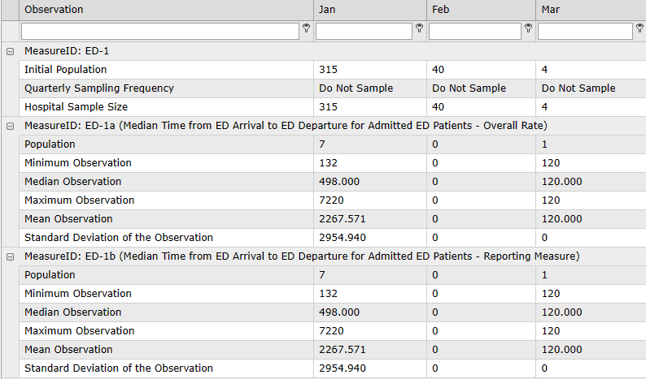Collapse the MeasureID: ED-1b group
646x379 pixels.
(x=10, y=257)
